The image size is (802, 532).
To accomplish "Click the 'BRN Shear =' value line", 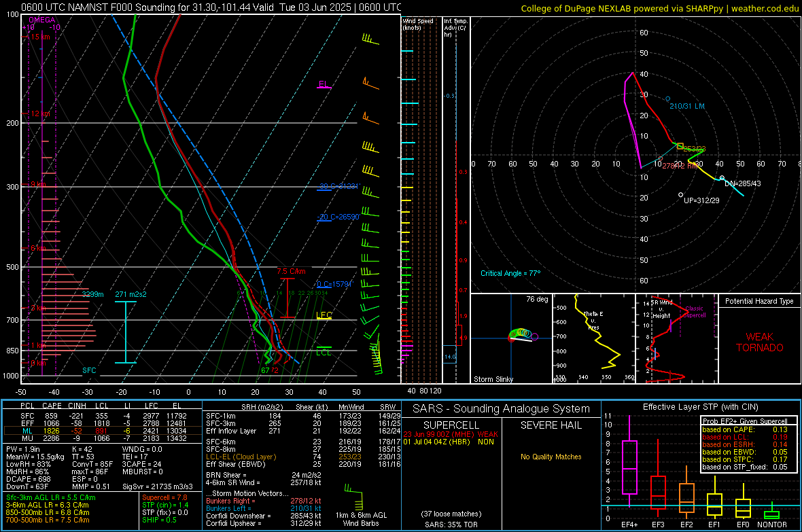I will point(264,475).
